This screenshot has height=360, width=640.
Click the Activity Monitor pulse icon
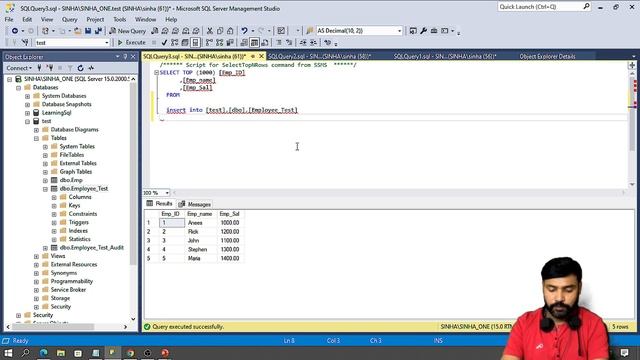click(91, 68)
